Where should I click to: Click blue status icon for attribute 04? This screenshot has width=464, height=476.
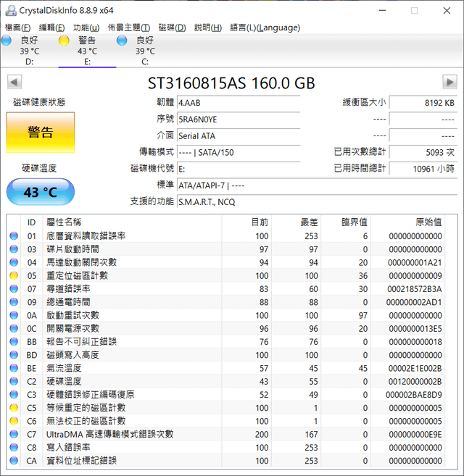click(14, 262)
